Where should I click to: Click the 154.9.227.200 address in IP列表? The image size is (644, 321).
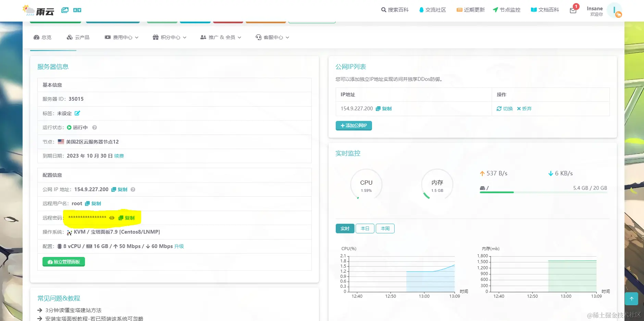(357, 109)
